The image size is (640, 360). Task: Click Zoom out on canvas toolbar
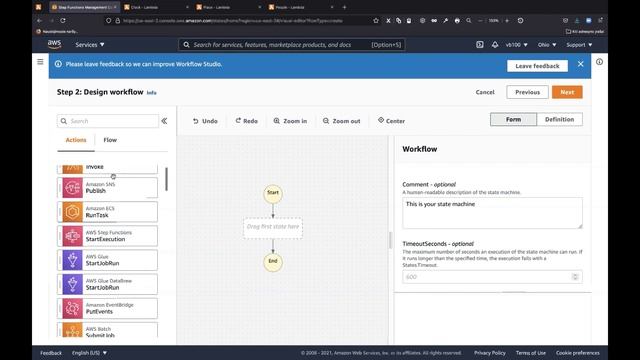coord(341,121)
